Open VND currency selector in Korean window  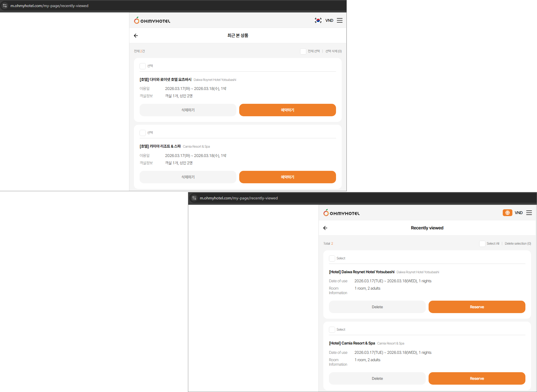tap(329, 20)
